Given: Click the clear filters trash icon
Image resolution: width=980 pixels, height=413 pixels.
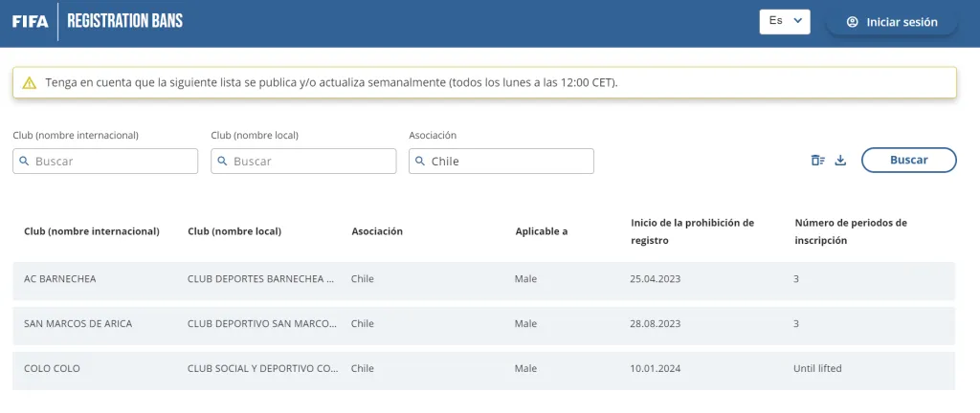Looking at the screenshot, I should [817, 161].
